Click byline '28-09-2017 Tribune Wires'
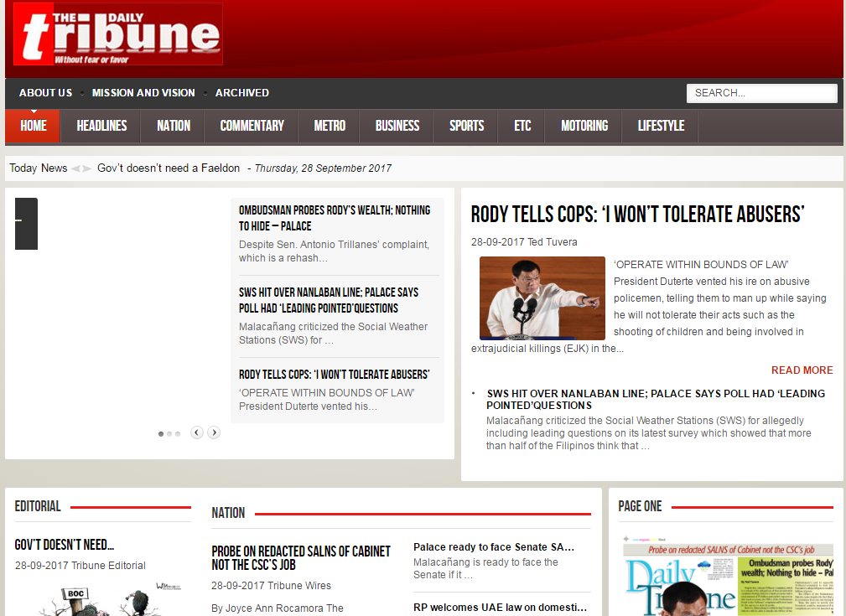Image resolution: width=846 pixels, height=616 pixels. click(272, 586)
